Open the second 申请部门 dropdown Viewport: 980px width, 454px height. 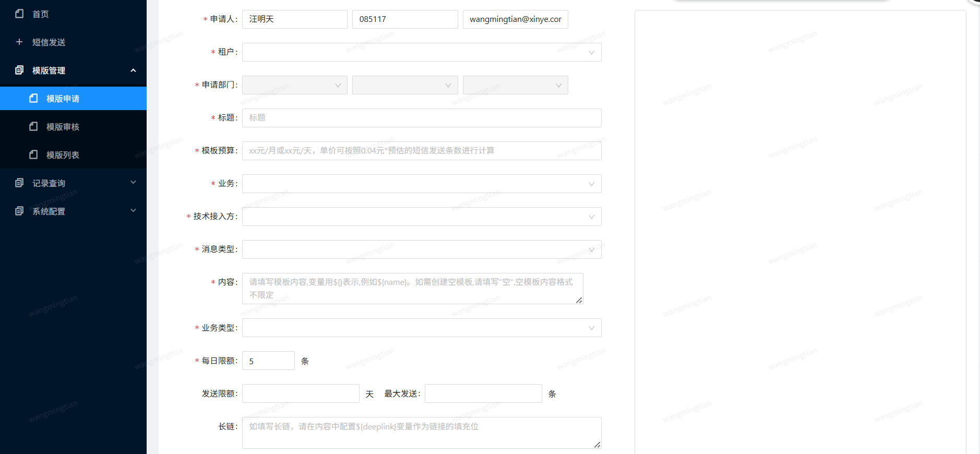pos(405,85)
